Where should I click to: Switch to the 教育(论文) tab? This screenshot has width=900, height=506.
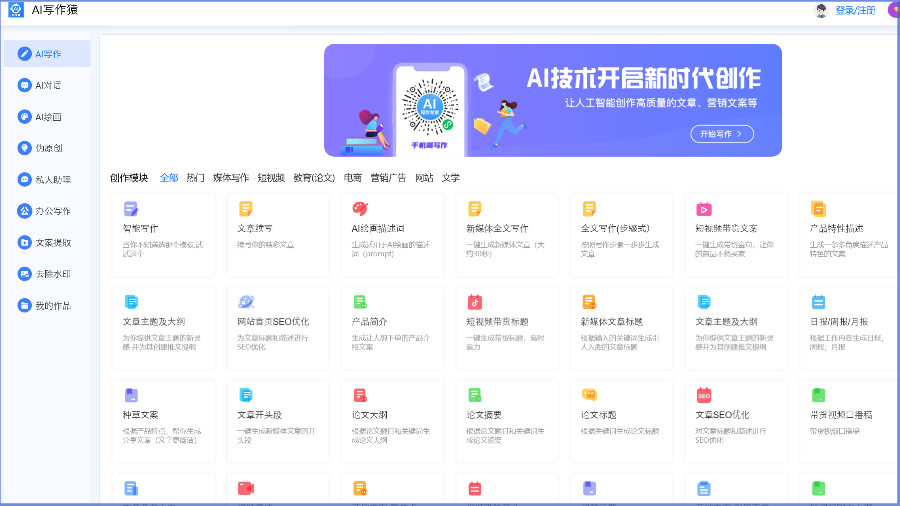coord(314,178)
